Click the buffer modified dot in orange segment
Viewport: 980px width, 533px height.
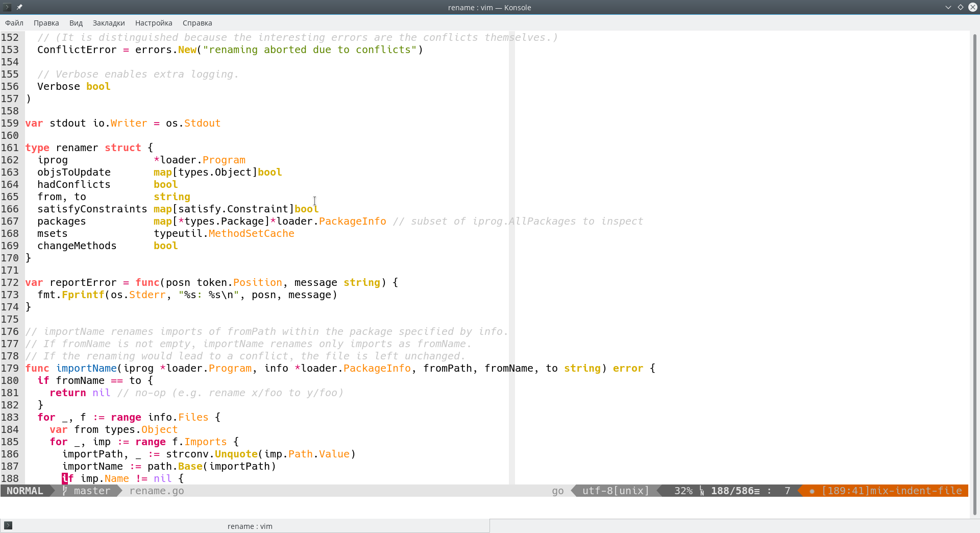[x=812, y=491]
